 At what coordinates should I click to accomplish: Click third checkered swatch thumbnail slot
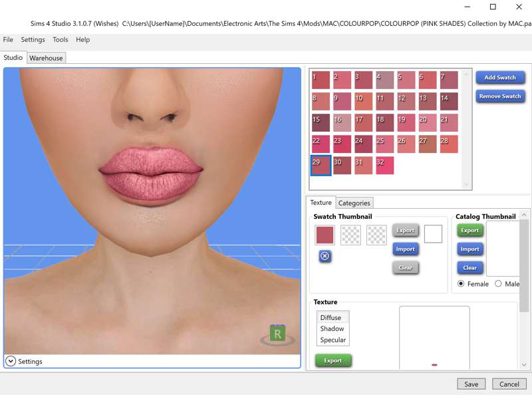click(376, 235)
